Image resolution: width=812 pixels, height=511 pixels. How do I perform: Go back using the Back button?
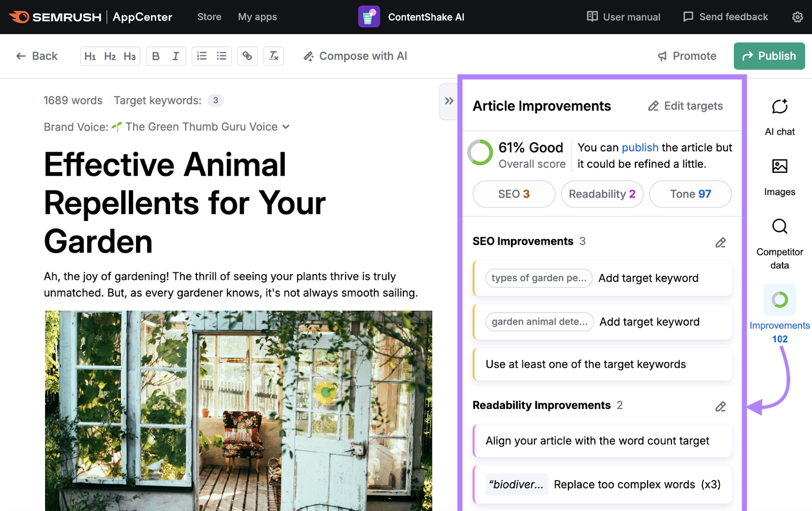pos(37,56)
